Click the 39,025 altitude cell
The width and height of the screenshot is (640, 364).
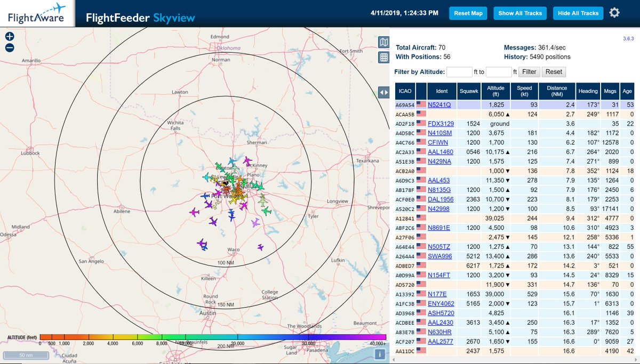click(x=496, y=217)
